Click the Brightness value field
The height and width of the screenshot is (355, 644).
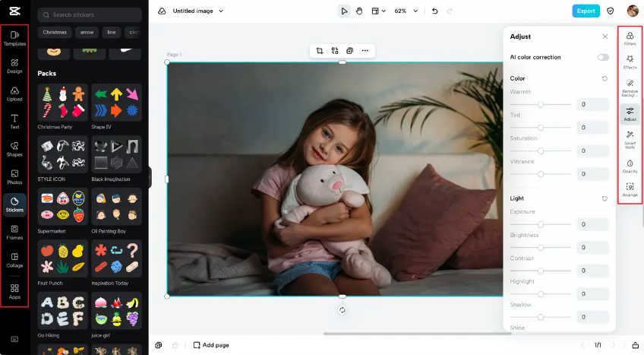592,247
